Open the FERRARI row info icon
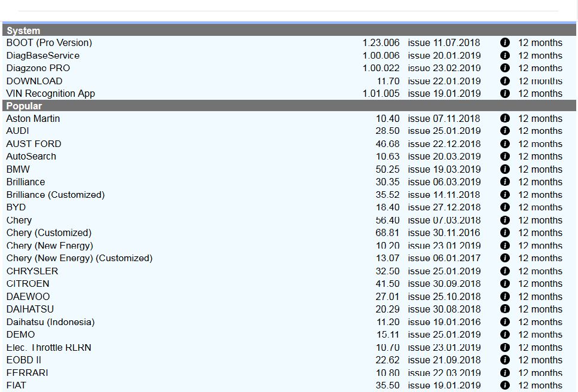 (505, 372)
